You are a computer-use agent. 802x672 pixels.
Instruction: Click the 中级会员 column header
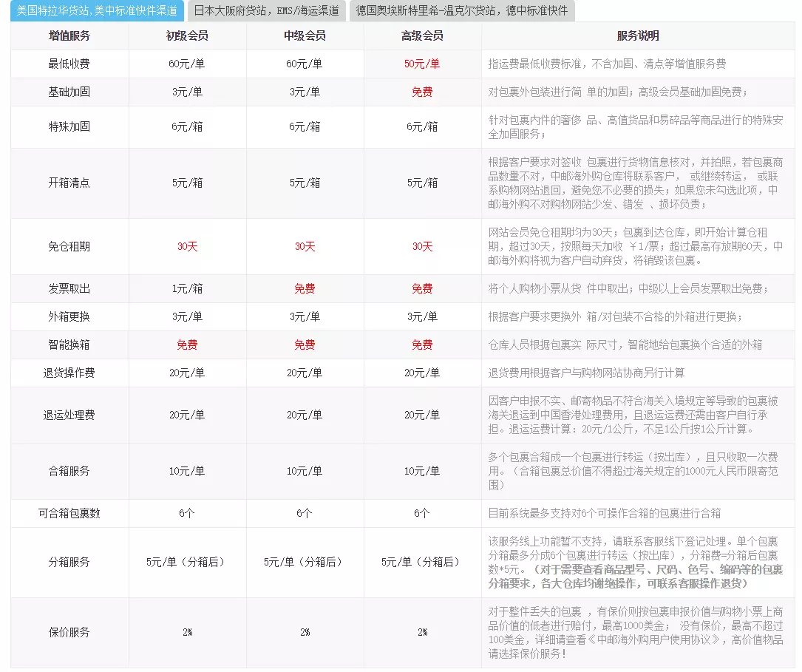click(305, 35)
